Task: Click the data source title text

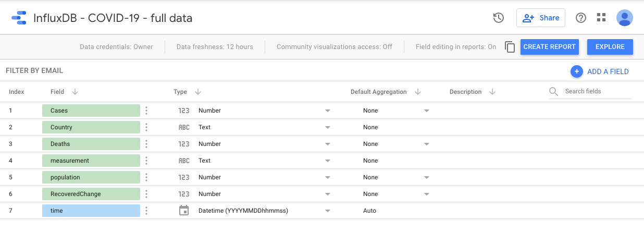Action: point(113,18)
